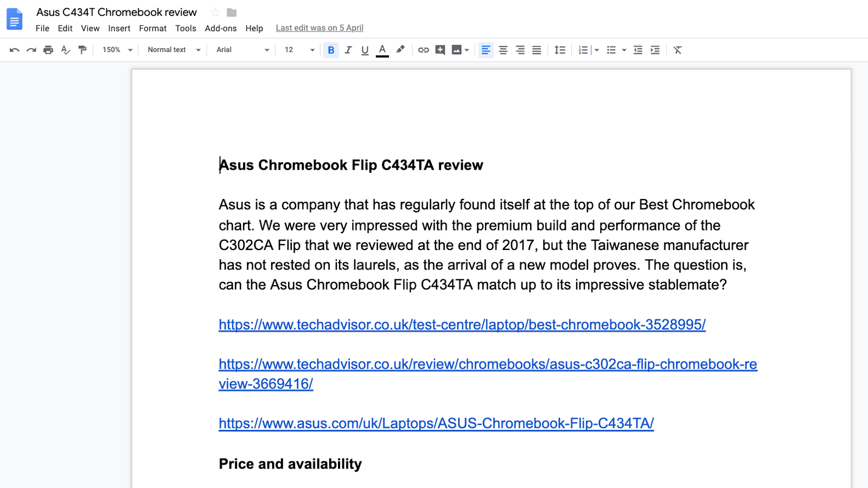Open the asus.com Chromebook Flip link
The height and width of the screenshot is (488, 868).
tap(436, 423)
